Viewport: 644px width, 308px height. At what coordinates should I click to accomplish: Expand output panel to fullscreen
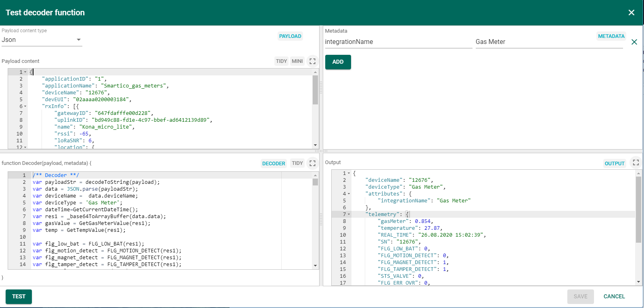pyautogui.click(x=636, y=162)
